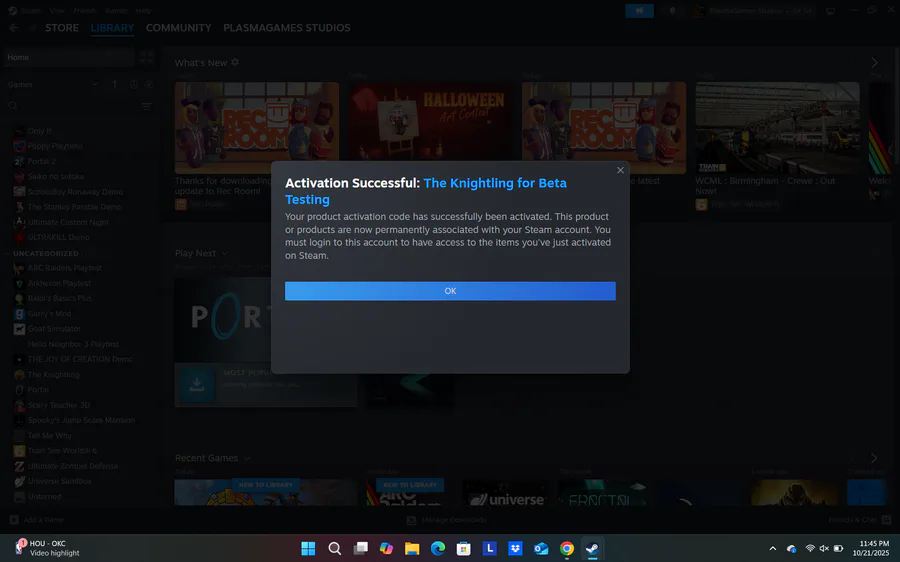Select Garry's Mod
This screenshot has width=900, height=562.
49,313
